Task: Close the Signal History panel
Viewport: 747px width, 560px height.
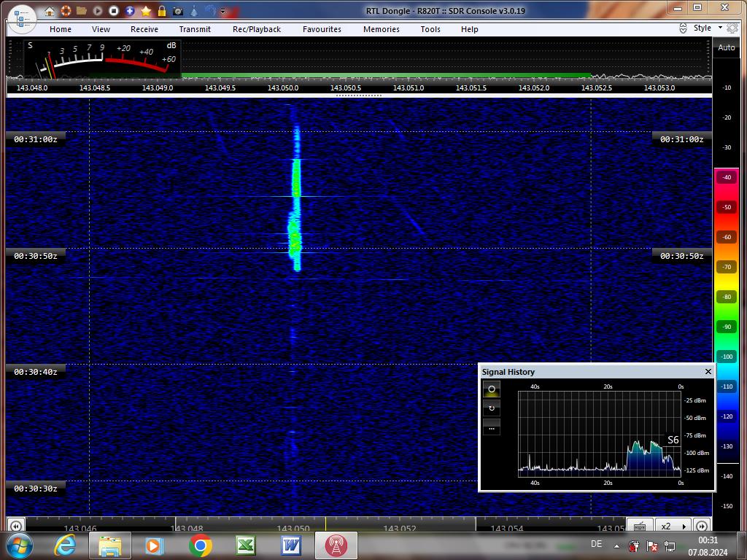Action: (x=708, y=371)
